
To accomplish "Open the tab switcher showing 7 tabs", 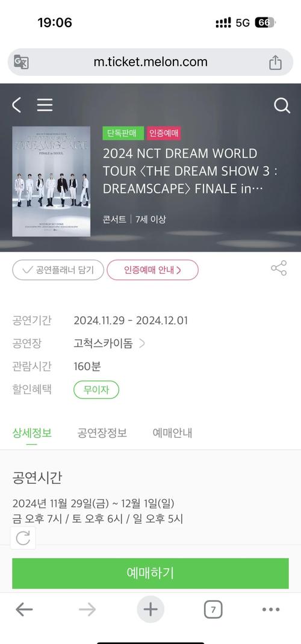I will tap(213, 610).
